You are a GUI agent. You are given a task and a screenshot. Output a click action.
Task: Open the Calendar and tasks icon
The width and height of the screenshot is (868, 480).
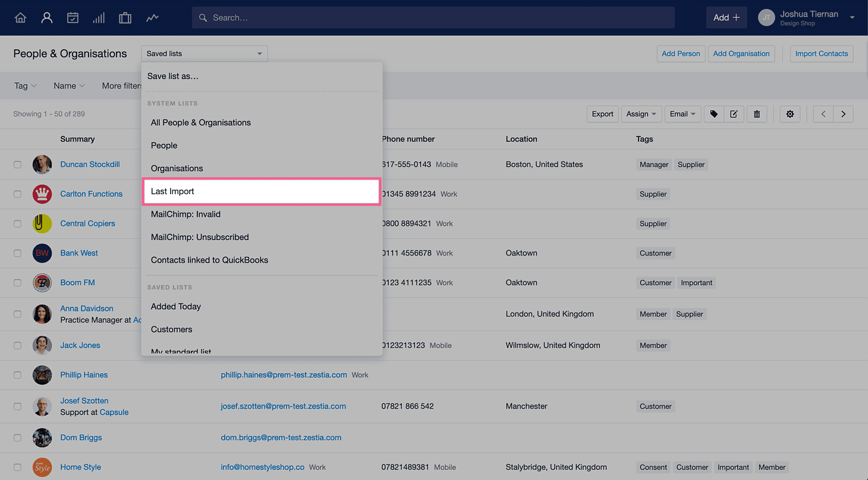[73, 18]
